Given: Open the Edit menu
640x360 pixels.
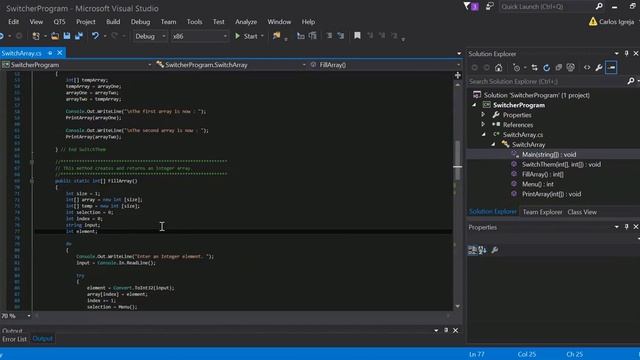Looking at the screenshot, I should tap(13, 22).
